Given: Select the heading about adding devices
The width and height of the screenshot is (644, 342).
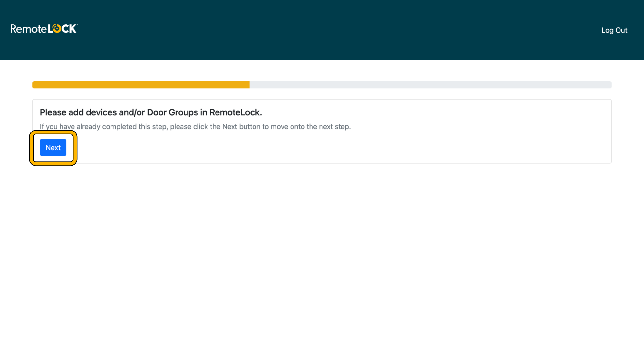Looking at the screenshot, I should coord(150,112).
